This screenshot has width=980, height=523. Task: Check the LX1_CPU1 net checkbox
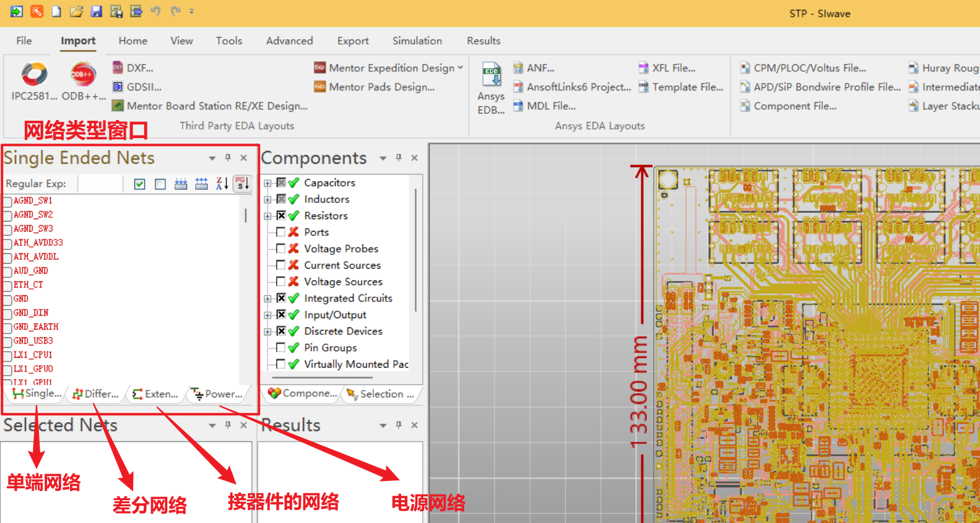tap(8, 356)
